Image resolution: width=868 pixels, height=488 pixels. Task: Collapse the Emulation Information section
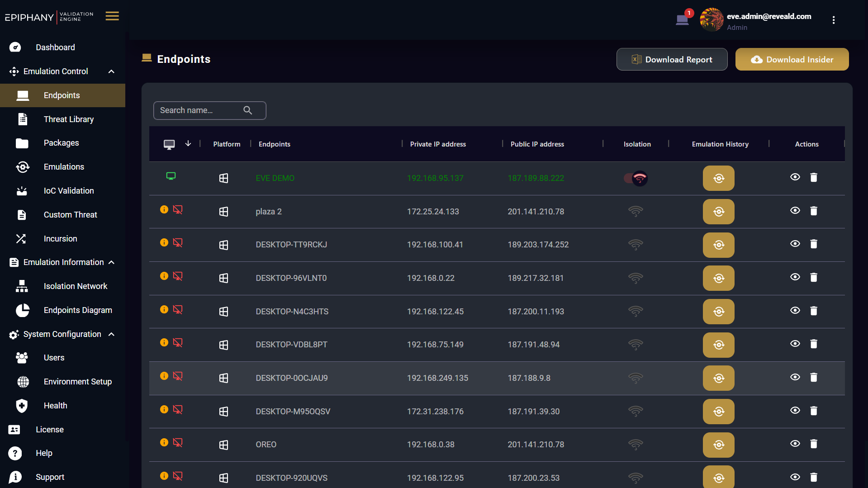click(111, 262)
